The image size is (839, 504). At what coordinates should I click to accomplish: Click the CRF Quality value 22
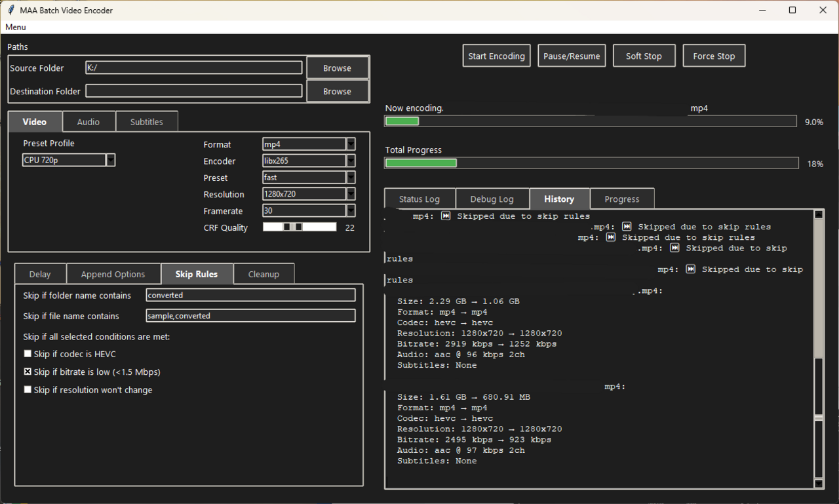coord(350,227)
